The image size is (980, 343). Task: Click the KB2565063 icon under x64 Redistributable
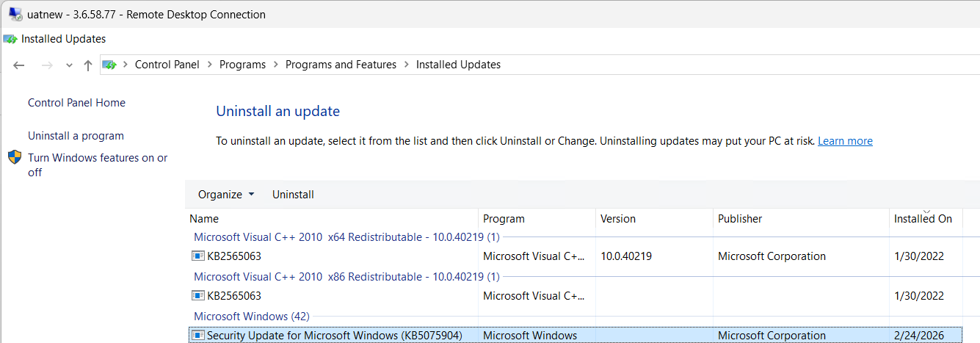[x=198, y=256]
